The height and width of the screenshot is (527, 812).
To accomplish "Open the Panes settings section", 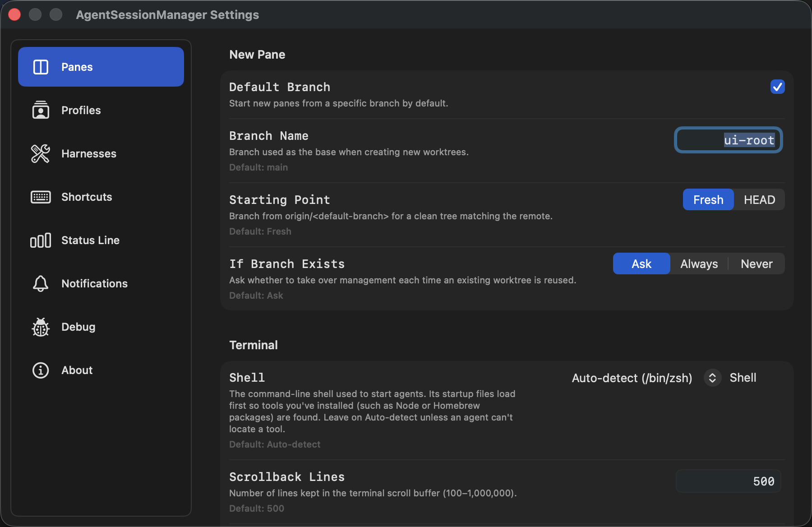I will point(101,67).
